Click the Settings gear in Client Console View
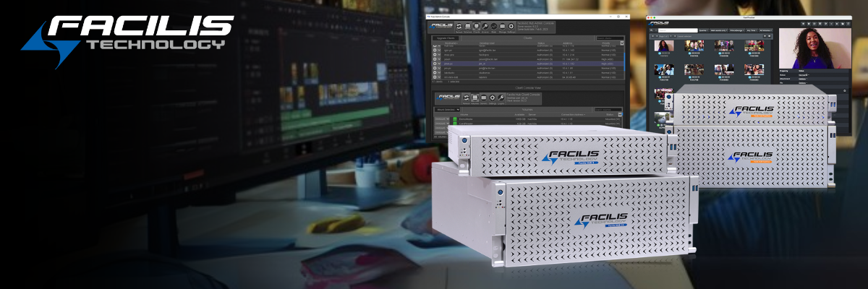Screen dimensions: 868x289 [x=492, y=98]
